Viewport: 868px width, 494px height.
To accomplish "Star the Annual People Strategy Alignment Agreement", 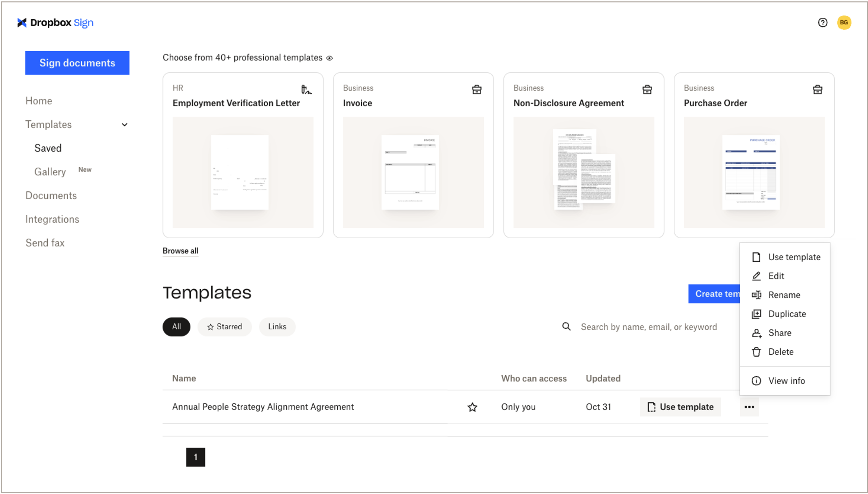I will coord(472,407).
